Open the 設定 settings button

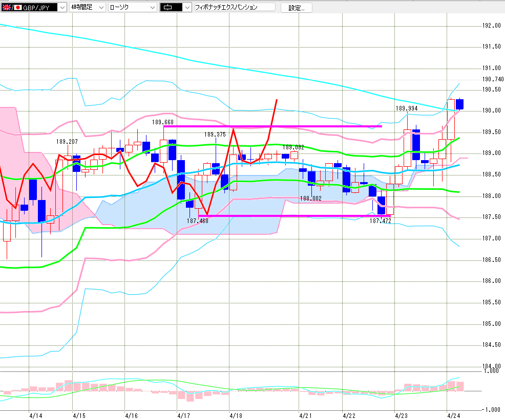click(297, 8)
